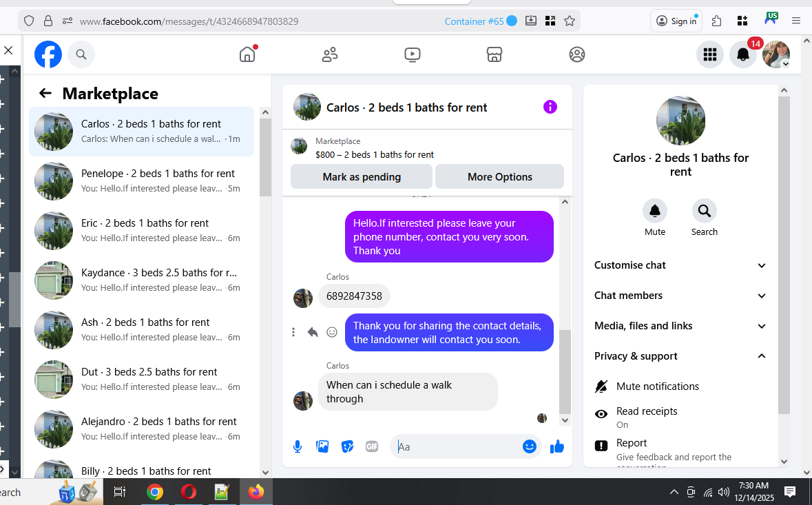Viewport: 812px width, 505px height.
Task: Click 'When can i schedule a walk through' message
Action: click(x=408, y=392)
